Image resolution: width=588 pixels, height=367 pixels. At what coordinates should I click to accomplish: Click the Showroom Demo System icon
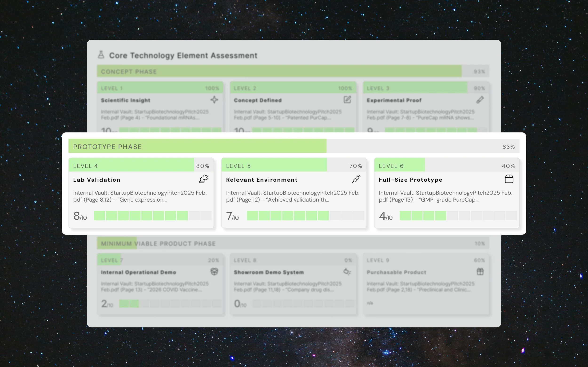point(347,271)
